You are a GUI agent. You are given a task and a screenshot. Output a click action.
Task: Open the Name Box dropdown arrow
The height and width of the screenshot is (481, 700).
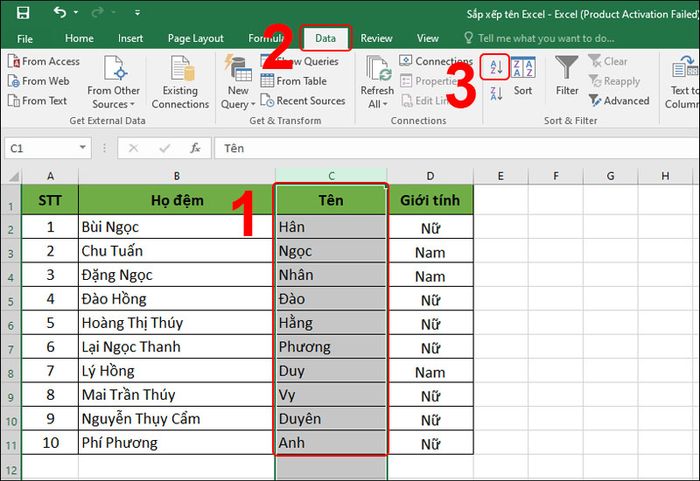pos(83,147)
